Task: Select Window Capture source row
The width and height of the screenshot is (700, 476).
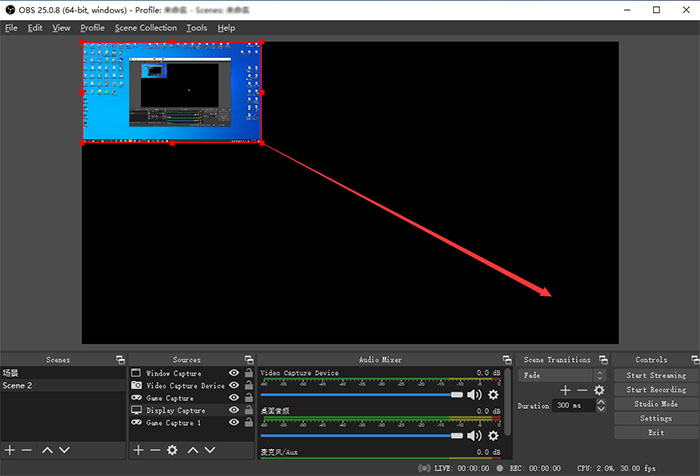Action: point(192,373)
